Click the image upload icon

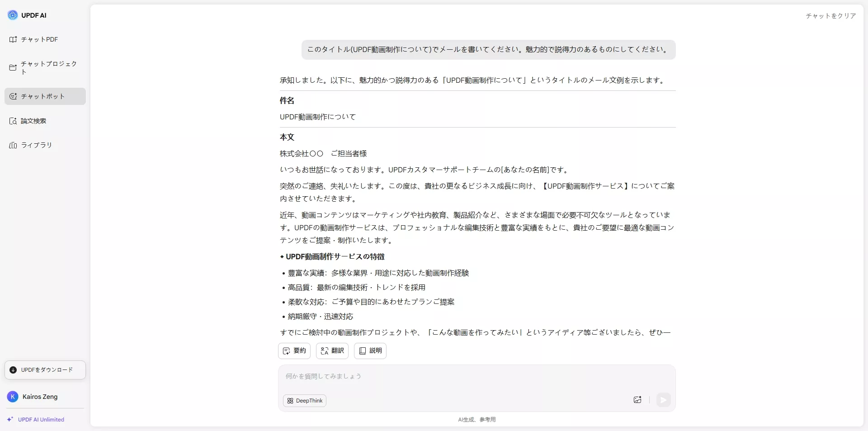click(x=637, y=400)
